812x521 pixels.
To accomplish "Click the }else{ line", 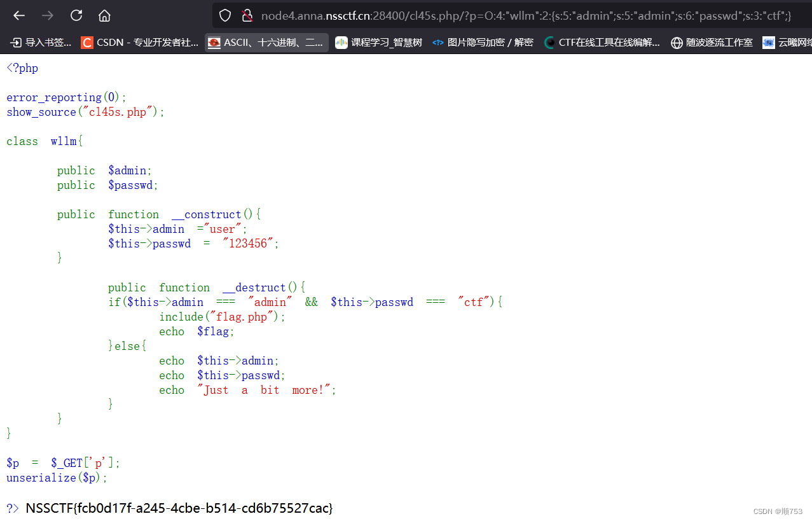I will tap(127, 346).
